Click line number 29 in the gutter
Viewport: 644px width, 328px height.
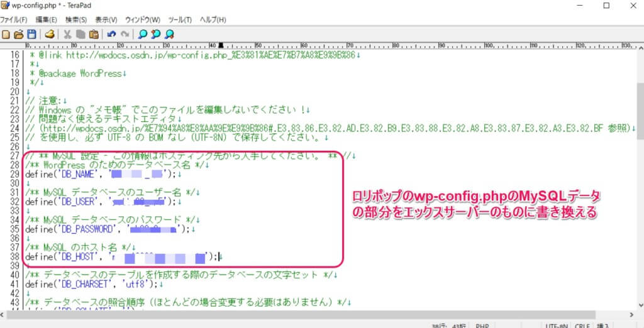tap(14, 174)
